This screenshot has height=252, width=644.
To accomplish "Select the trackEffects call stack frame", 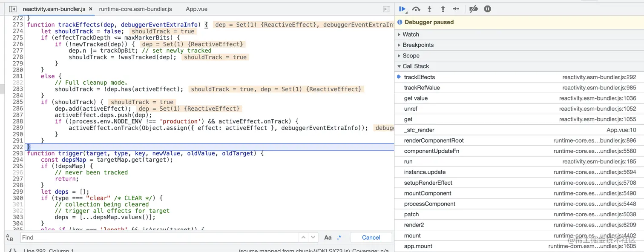I will point(519,77).
